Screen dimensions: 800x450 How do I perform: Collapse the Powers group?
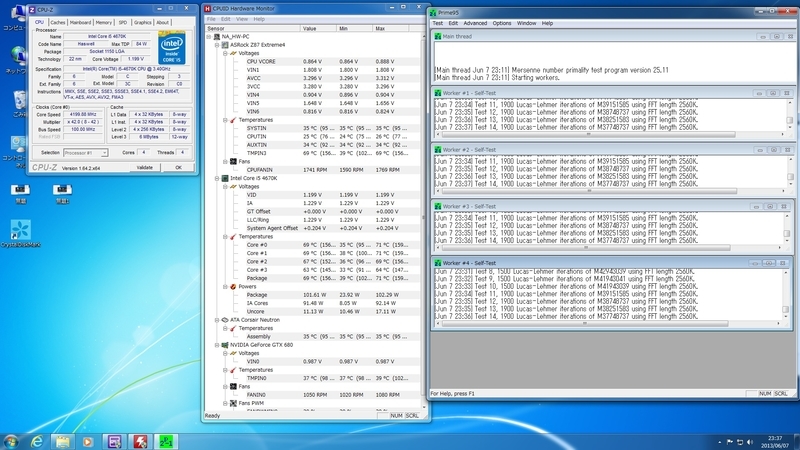225,287
